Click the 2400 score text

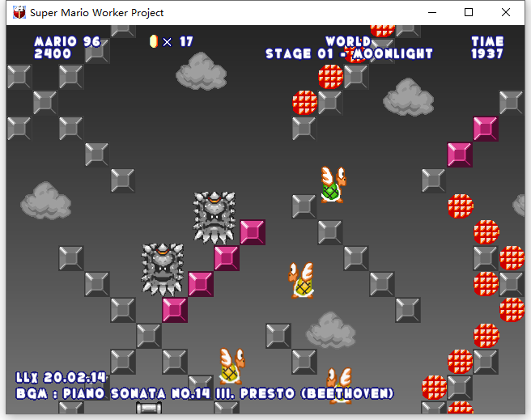[53, 53]
